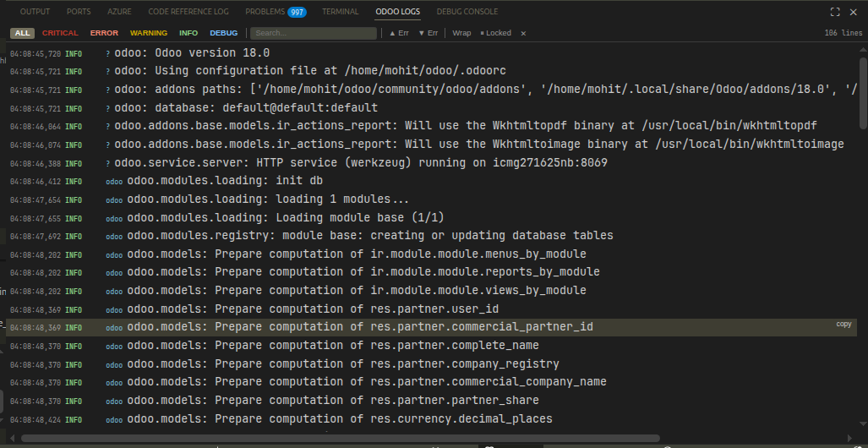Open the PROBLEMS tab
This screenshot has height=448, width=868.
coord(265,12)
